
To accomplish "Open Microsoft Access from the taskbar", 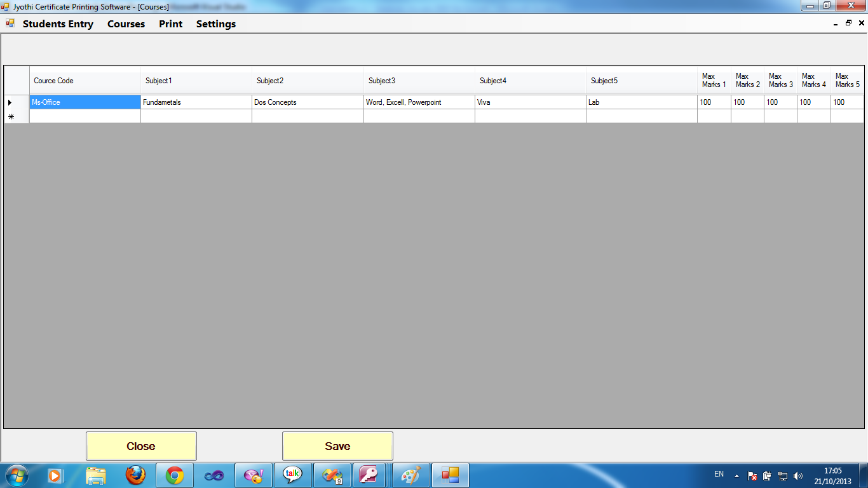I will tap(371, 475).
